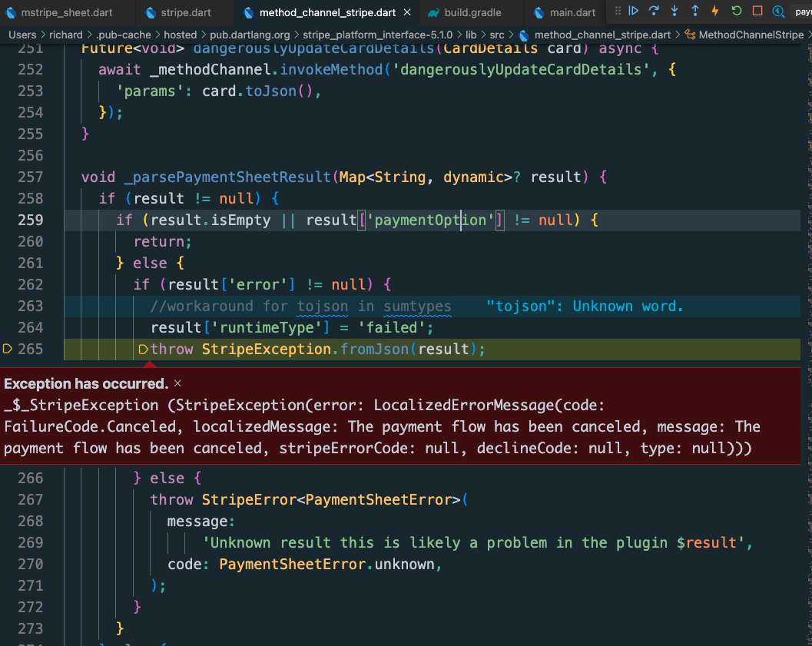Click the MethodChannelStripe class symbol icon

click(x=690, y=35)
